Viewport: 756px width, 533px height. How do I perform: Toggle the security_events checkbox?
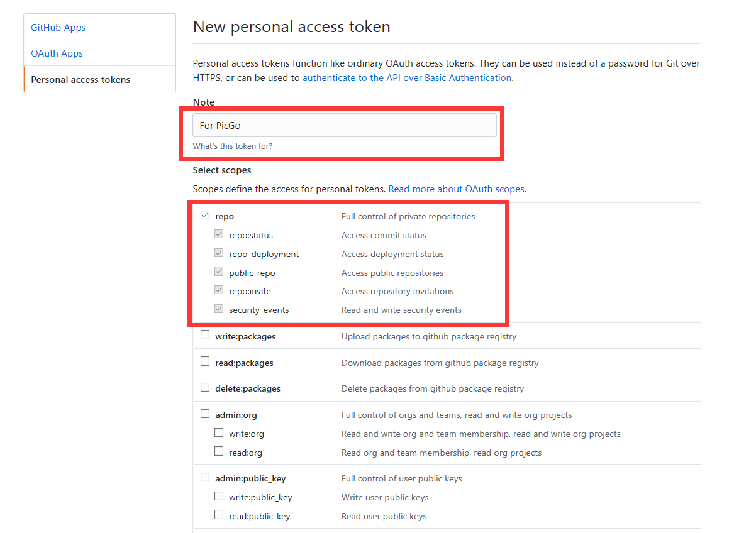pos(219,309)
